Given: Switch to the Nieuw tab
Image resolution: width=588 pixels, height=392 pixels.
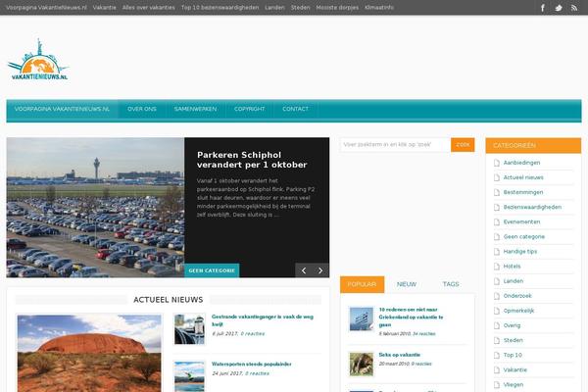Looking at the screenshot, I should [407, 284].
